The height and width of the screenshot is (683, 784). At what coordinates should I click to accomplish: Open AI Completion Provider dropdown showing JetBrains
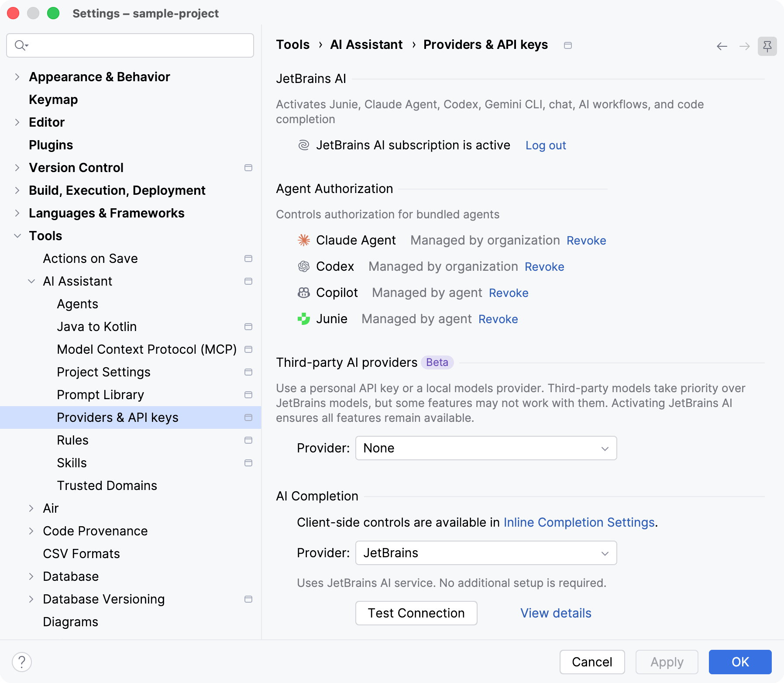click(486, 553)
